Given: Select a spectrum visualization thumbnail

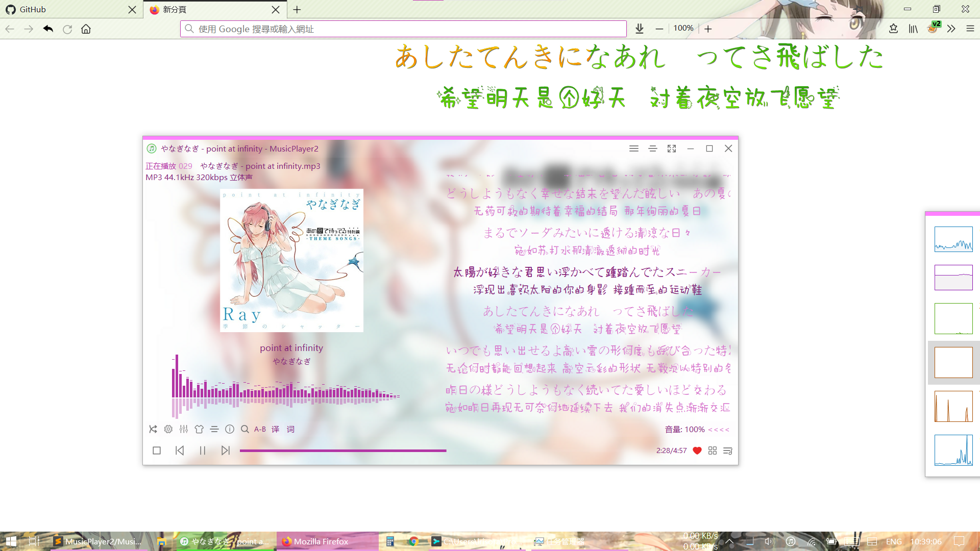Looking at the screenshot, I should [953, 238].
